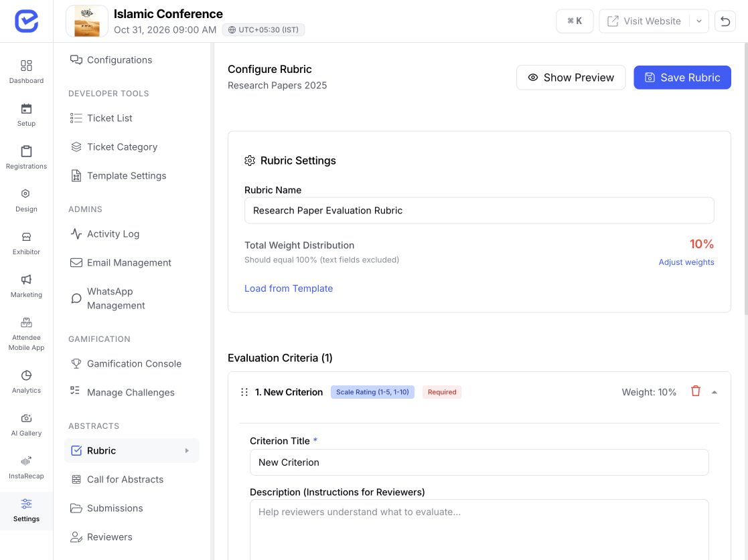Viewport: 748px width, 560px height.
Task: Select Ticket Category menu item
Action: pyautogui.click(x=114, y=147)
